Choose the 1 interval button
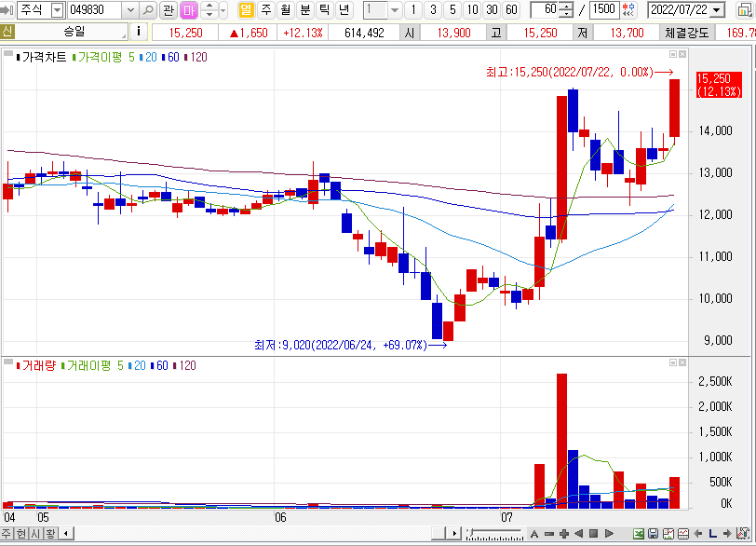756x546 pixels. coord(413,9)
